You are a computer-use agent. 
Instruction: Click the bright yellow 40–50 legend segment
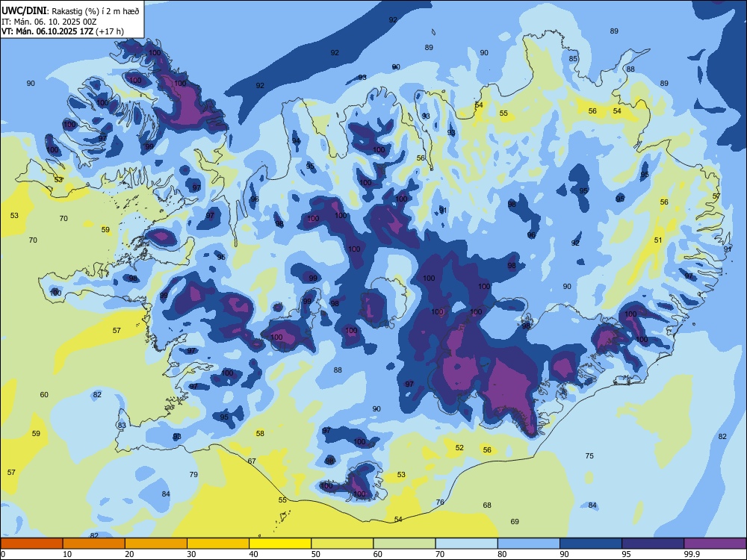tap(280, 544)
